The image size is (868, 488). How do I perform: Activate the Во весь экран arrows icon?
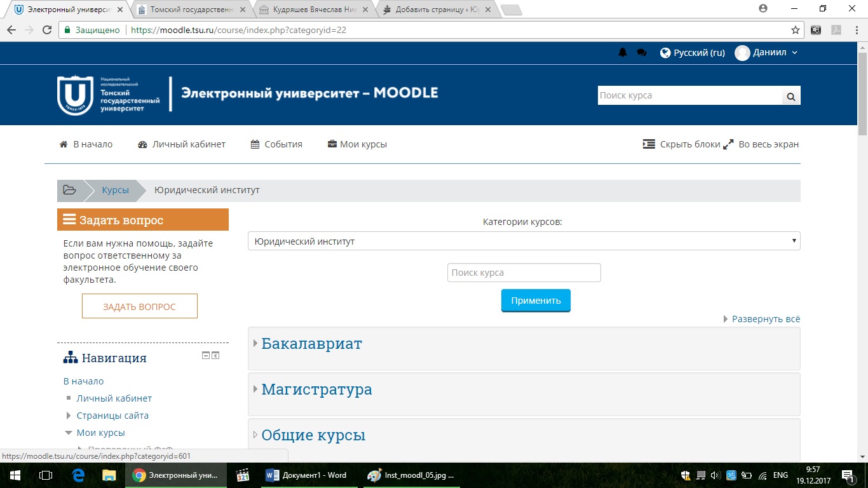(728, 144)
